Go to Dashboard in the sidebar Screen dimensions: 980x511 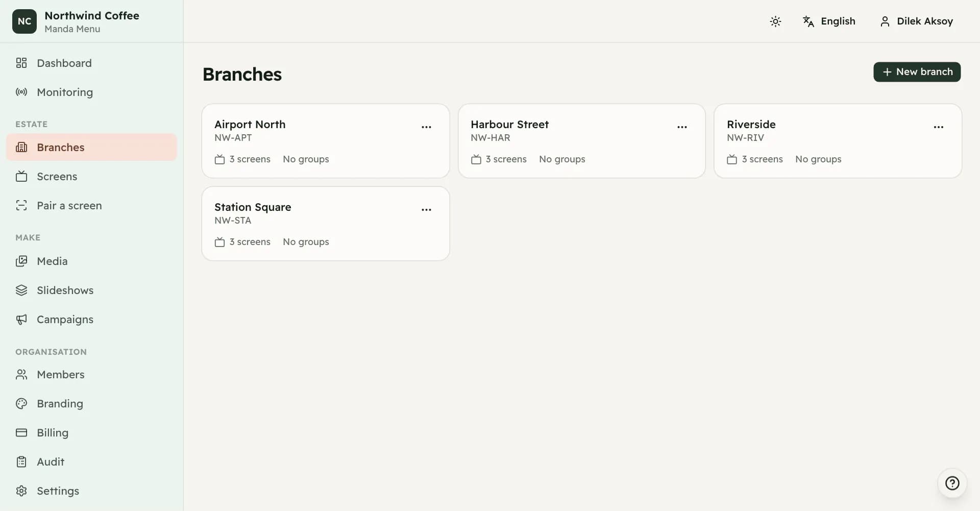91,63
